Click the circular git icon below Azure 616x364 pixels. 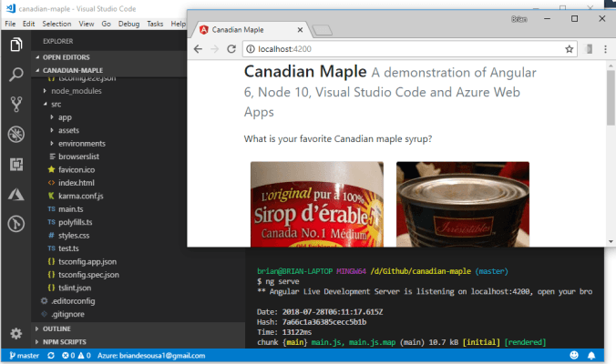point(16,224)
